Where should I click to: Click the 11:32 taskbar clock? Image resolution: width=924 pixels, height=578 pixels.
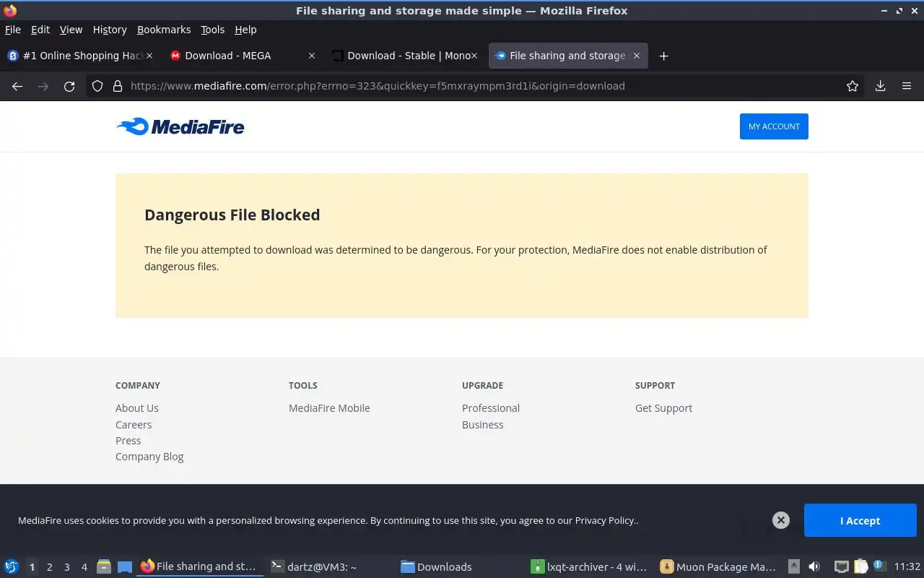click(907, 566)
